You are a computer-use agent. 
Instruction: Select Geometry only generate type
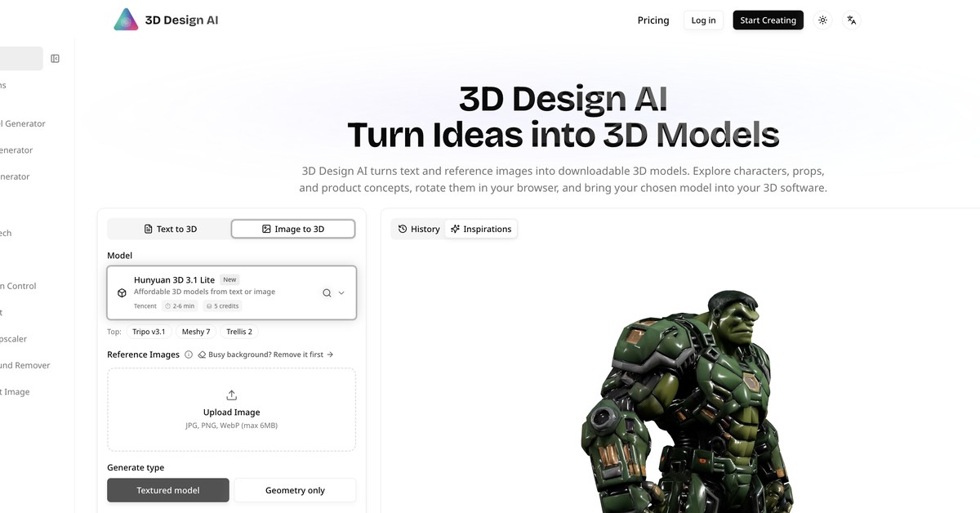295,490
